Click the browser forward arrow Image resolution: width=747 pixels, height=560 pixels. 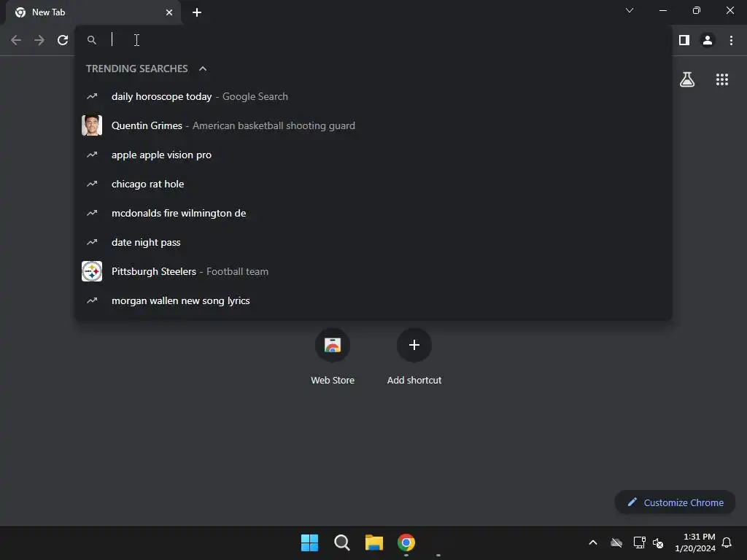coord(39,41)
